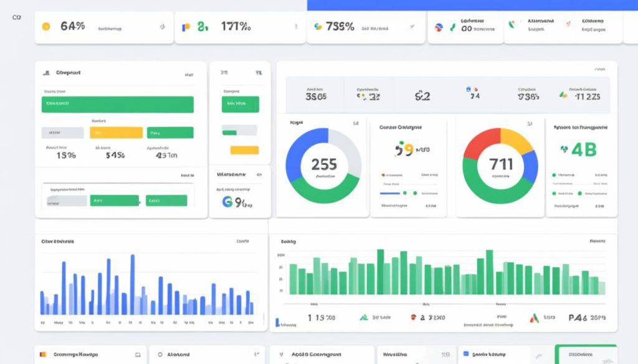Image resolution: width=638 pixels, height=364 pixels.
Task: Click the red-blue circular icon in top row
Action: (439, 27)
